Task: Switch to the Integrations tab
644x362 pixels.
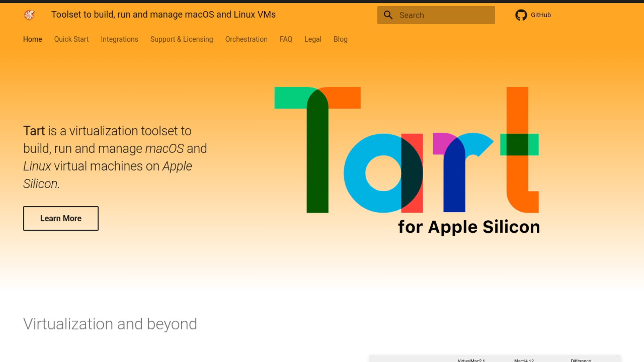Action: pos(119,39)
